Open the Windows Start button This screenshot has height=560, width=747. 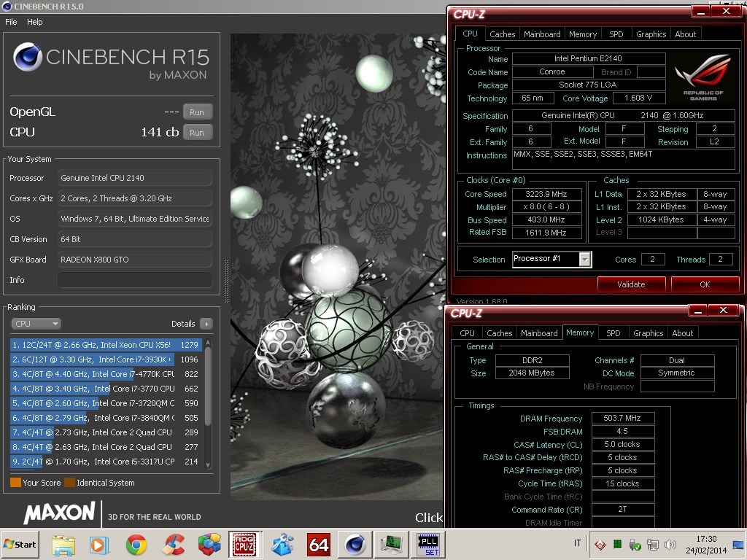click(x=20, y=544)
